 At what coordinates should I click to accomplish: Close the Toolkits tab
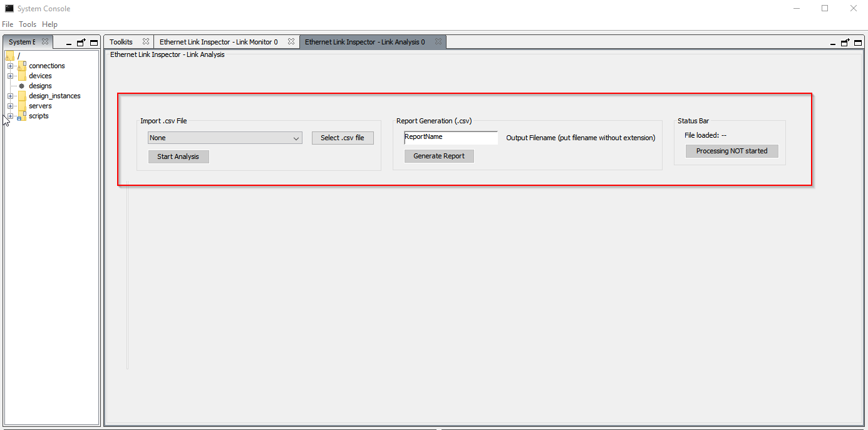(x=146, y=41)
